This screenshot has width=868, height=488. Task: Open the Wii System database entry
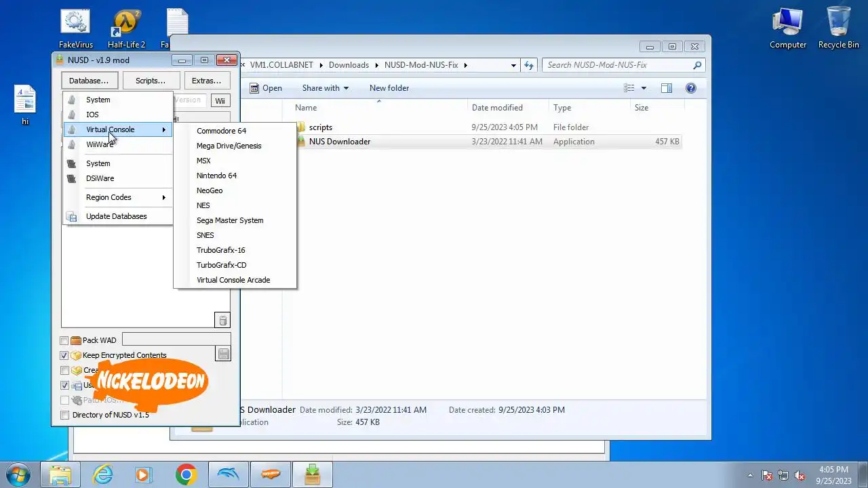117,100
